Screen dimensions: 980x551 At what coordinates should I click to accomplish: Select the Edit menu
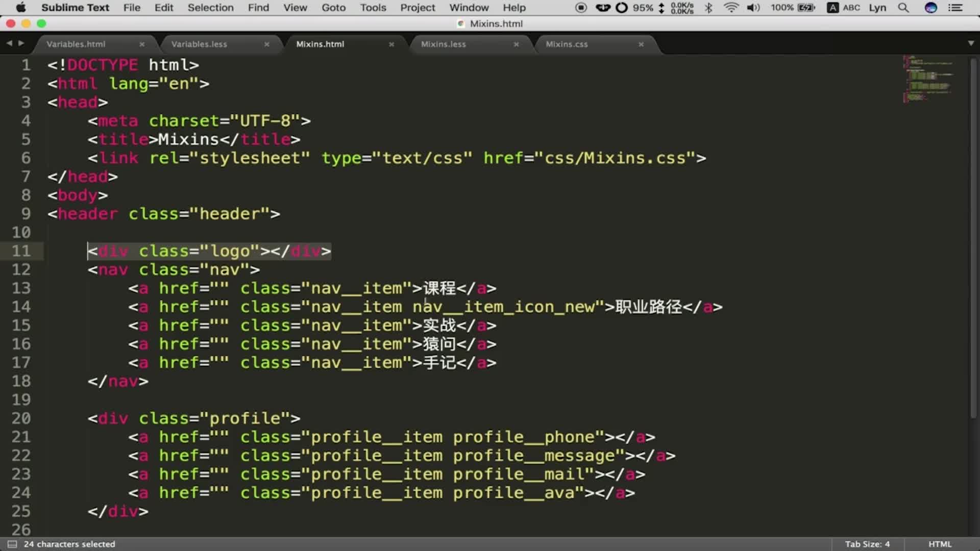(x=163, y=8)
